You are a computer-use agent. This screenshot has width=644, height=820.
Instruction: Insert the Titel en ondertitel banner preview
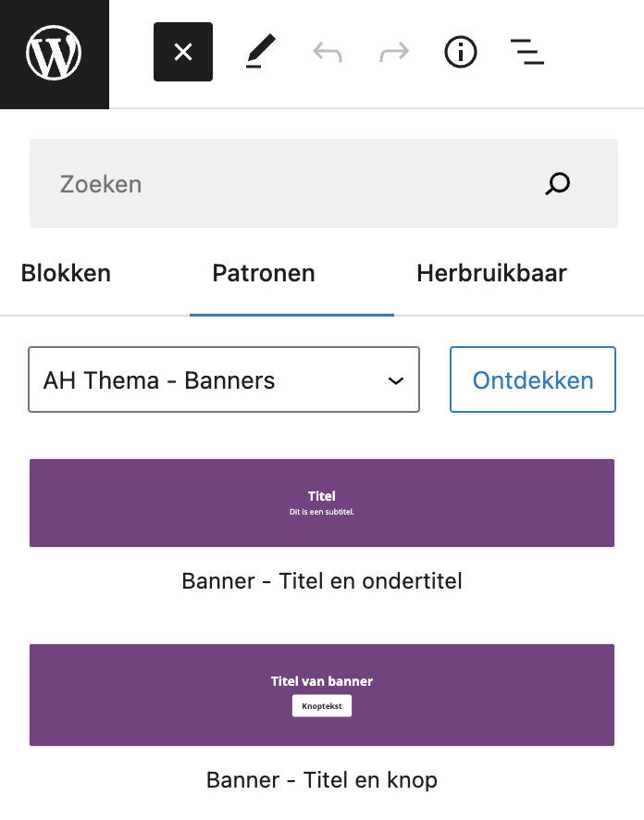pos(322,503)
